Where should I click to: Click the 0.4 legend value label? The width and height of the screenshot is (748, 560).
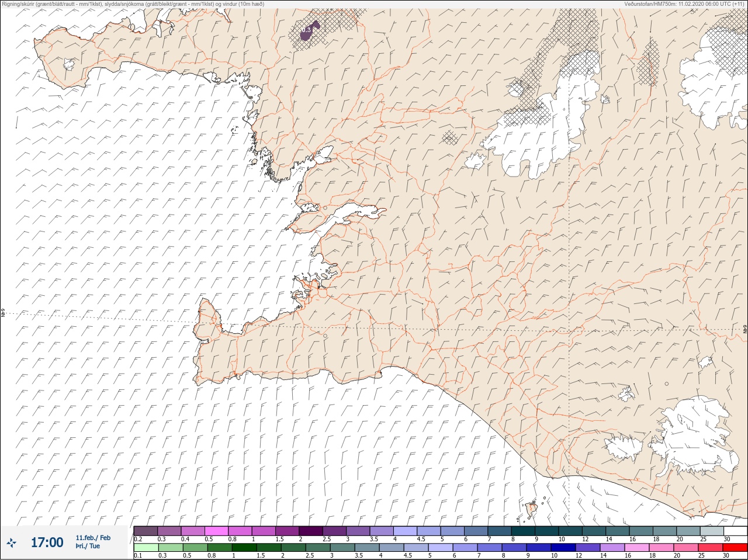point(185,539)
